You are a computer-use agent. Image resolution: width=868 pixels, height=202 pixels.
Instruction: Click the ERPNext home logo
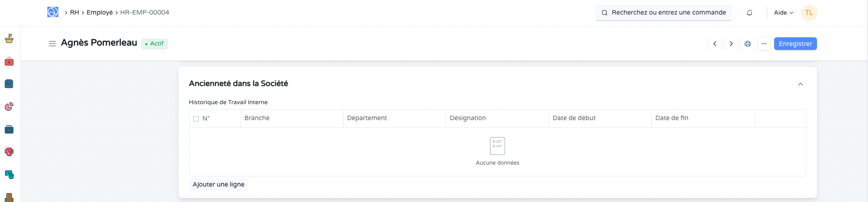[53, 12]
